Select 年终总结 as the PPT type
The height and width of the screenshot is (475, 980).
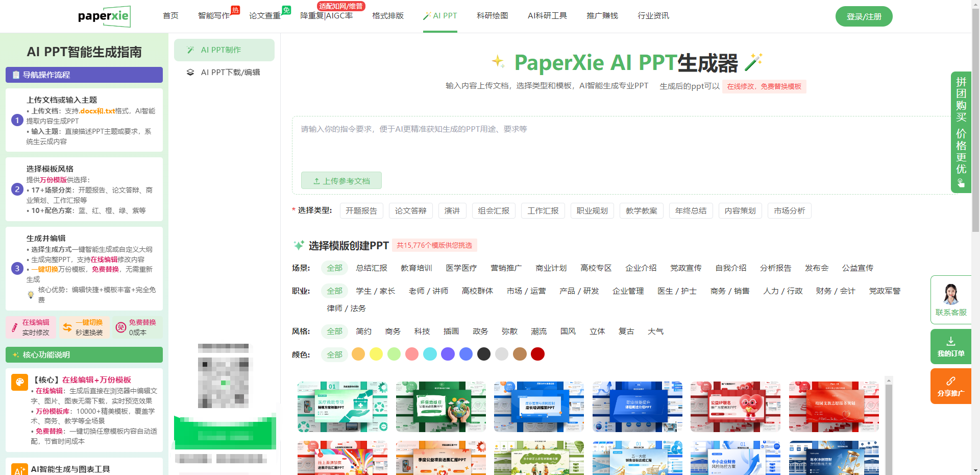tap(691, 211)
